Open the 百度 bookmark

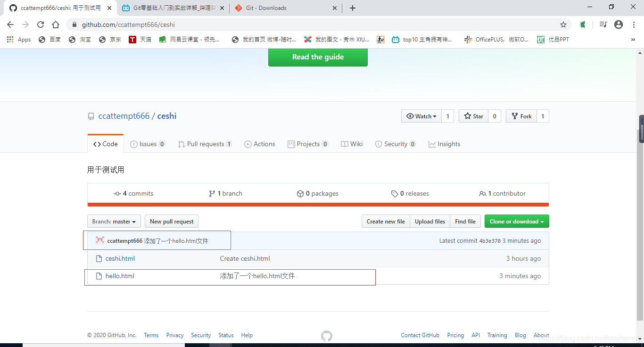point(50,40)
